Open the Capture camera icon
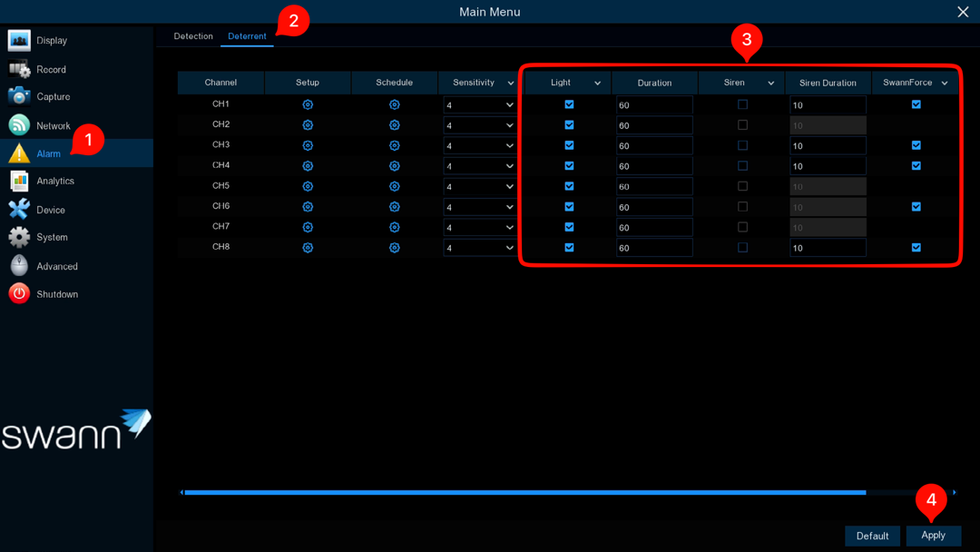Screen dimensions: 980x552 [x=19, y=96]
